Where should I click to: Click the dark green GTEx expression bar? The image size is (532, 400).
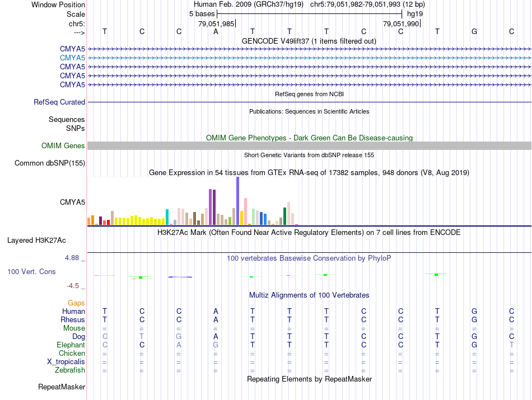[284, 217]
